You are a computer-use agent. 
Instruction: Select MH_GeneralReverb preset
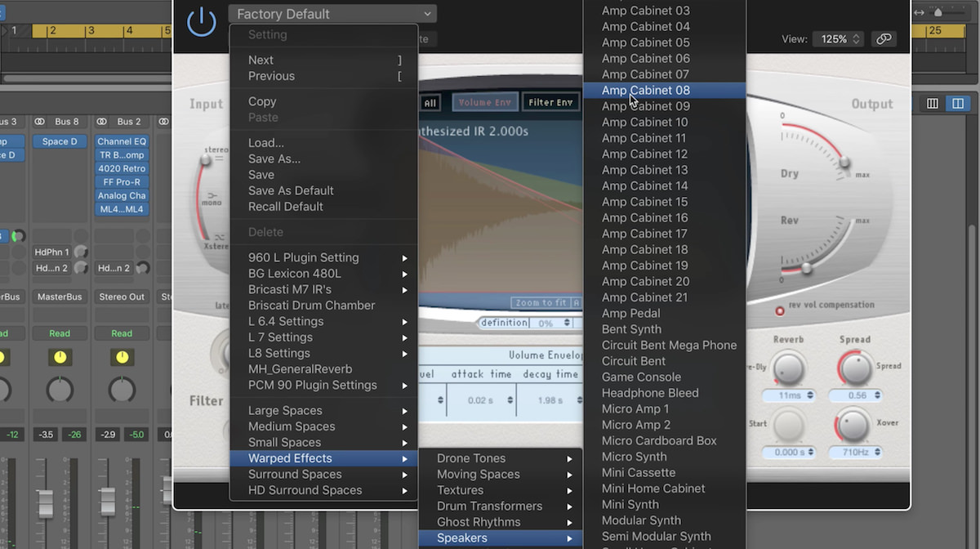coord(324,369)
